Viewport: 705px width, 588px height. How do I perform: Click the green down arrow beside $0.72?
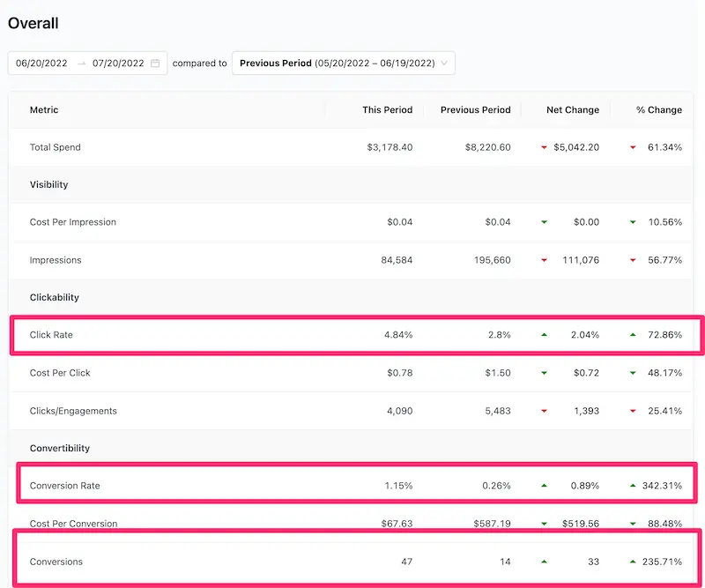click(544, 373)
